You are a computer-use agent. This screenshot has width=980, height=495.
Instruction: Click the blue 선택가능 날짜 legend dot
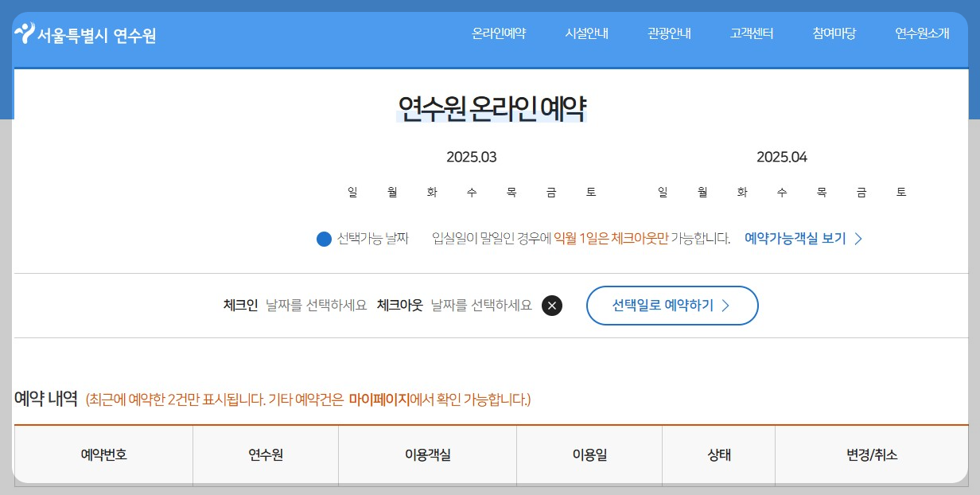(x=323, y=239)
